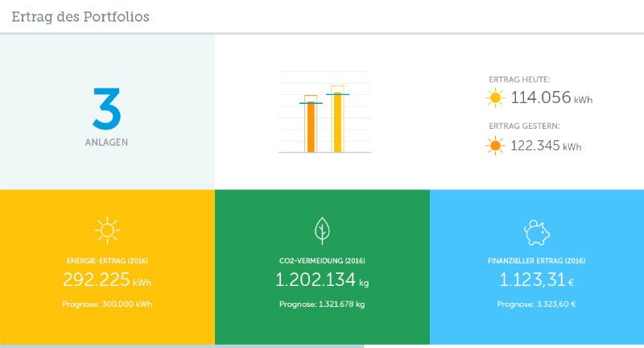
Task: Click the yellow bar in the yield chart
Action: tap(337, 122)
